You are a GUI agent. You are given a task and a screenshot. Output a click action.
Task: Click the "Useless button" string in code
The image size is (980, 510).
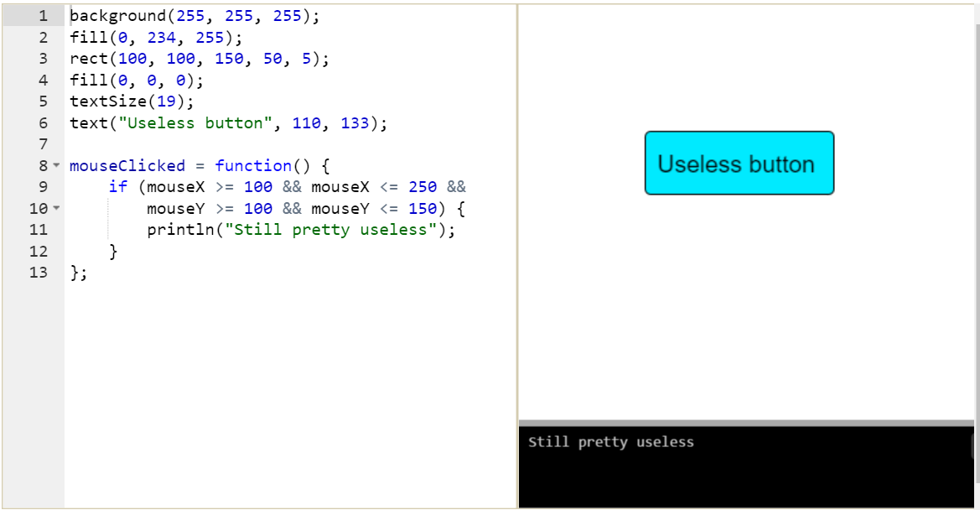coord(210,123)
